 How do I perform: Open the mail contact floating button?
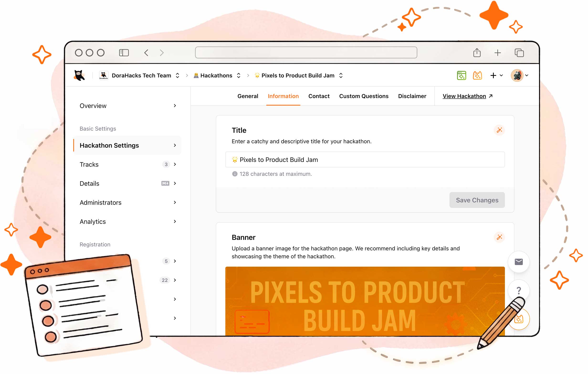(x=519, y=262)
